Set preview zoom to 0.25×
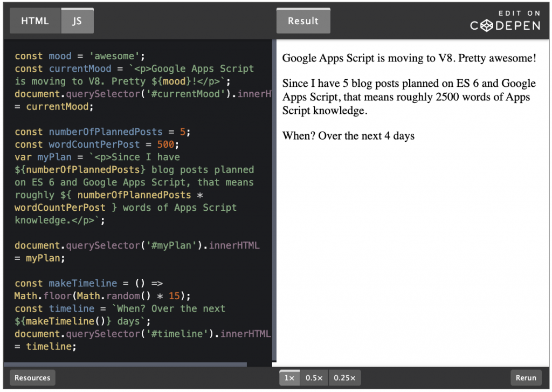Viewport: 552px width, 392px height. pyautogui.click(x=344, y=377)
